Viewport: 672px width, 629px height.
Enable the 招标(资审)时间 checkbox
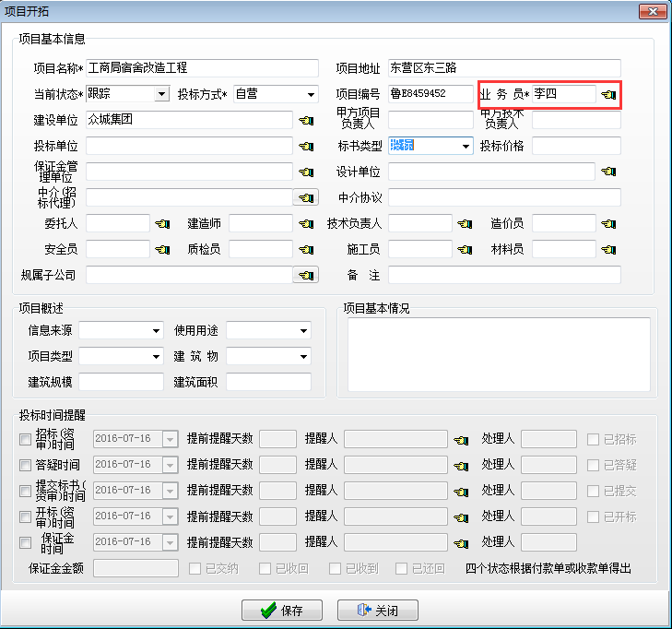(x=25, y=439)
